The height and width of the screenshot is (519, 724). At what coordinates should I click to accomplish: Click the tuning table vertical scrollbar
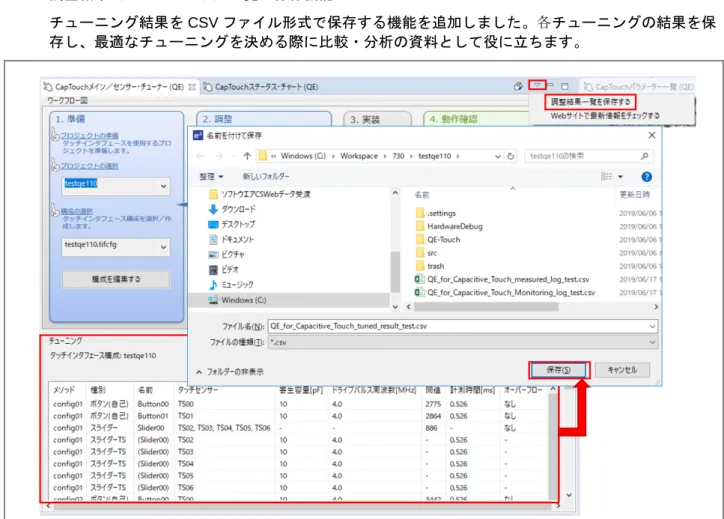pyautogui.click(x=553, y=443)
